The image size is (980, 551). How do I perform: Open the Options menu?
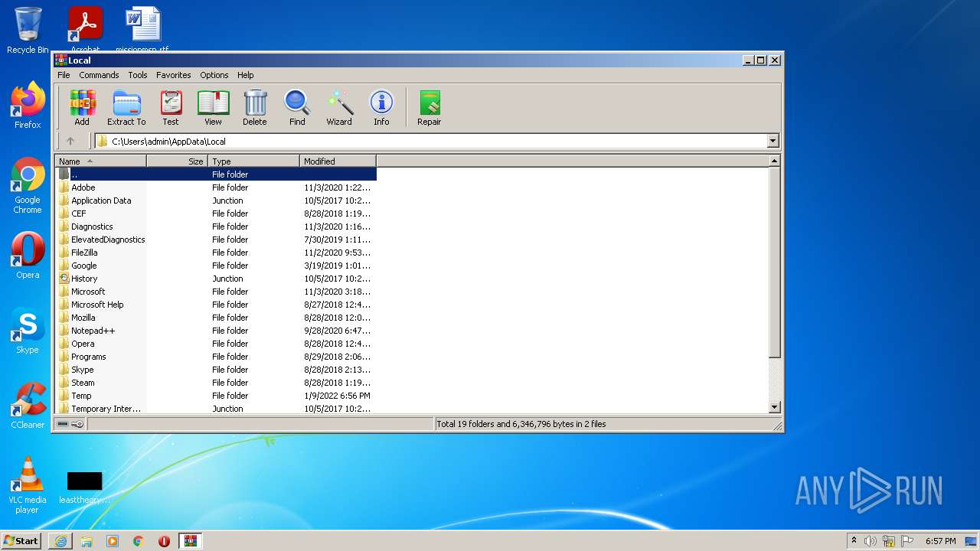tap(214, 75)
